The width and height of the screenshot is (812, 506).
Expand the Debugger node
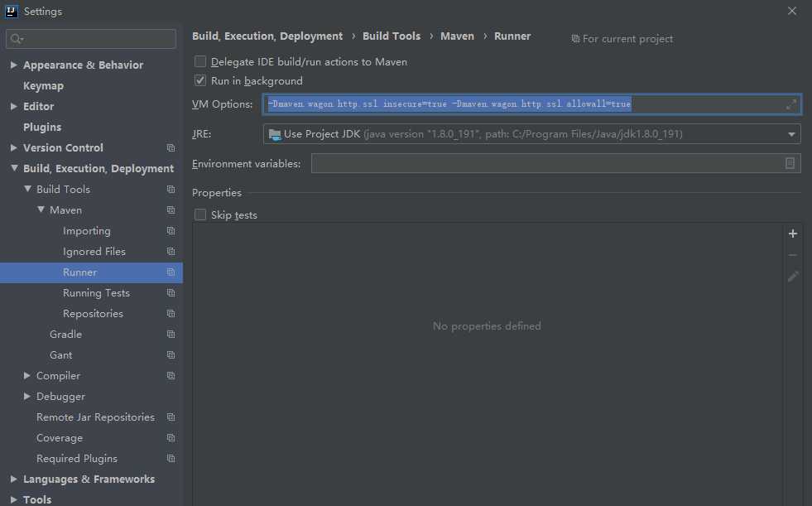(27, 396)
